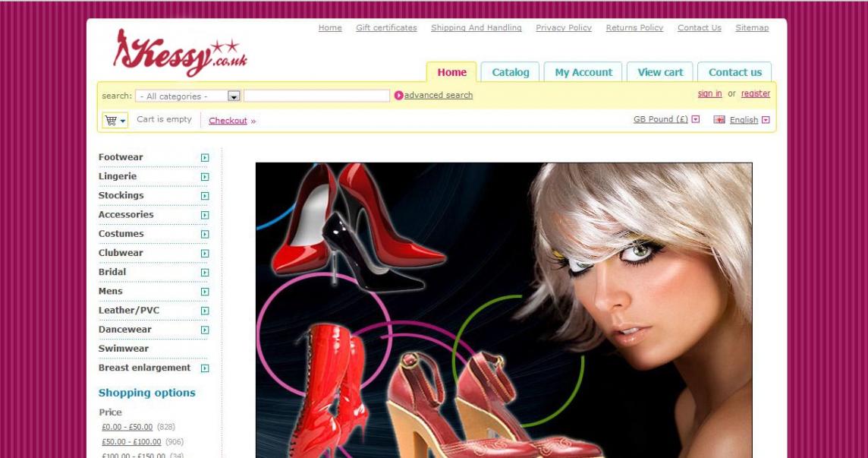Open the My Account tab
Screen dimensions: 868x458
click(x=583, y=72)
